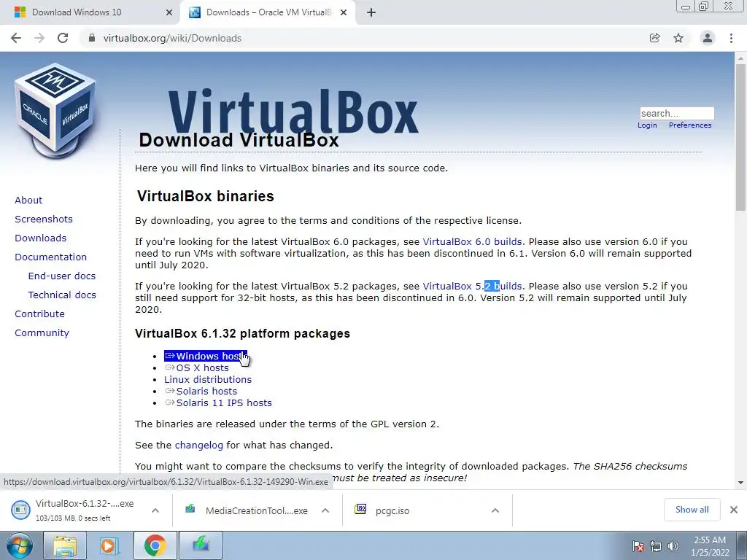Image resolution: width=747 pixels, height=560 pixels.
Task: Close the Downloads Oracle VM VirtualBox tab
Action: click(344, 13)
